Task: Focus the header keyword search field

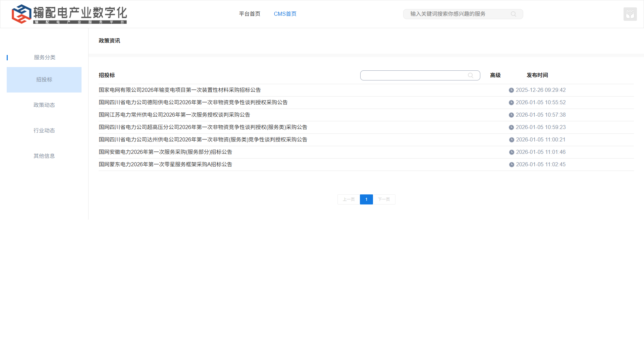Action: [x=456, y=14]
